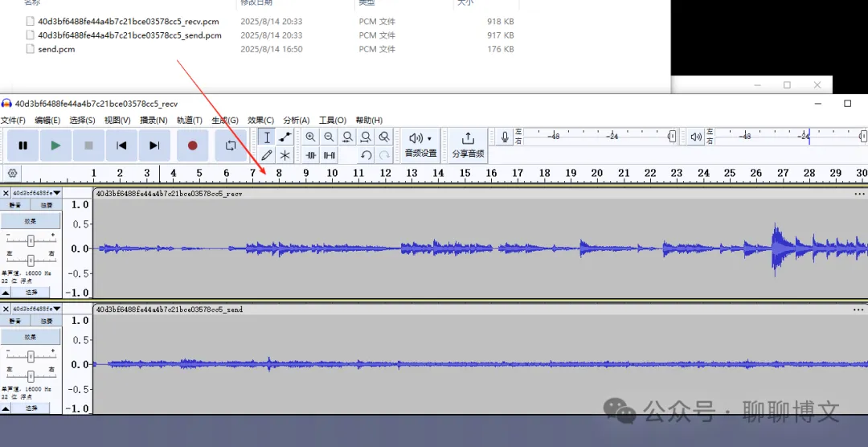The image size is (868, 447).
Task: Open the 效果(C) menu
Action: [x=260, y=121]
